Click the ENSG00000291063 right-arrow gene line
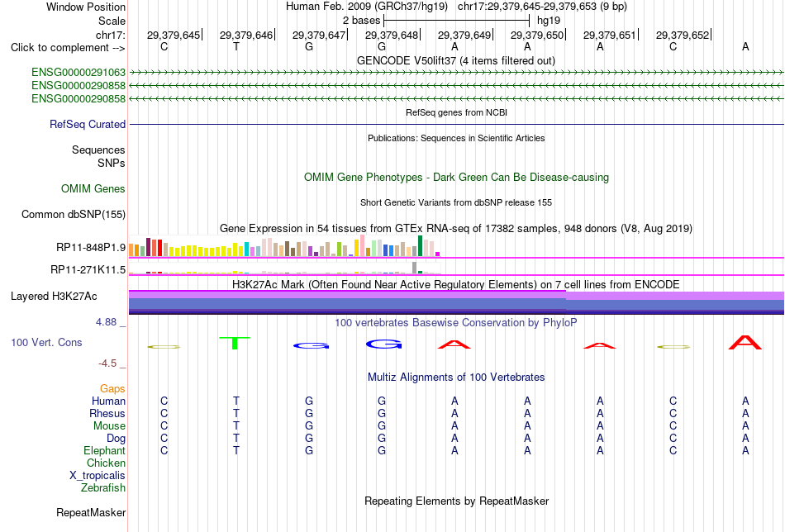 (456, 73)
